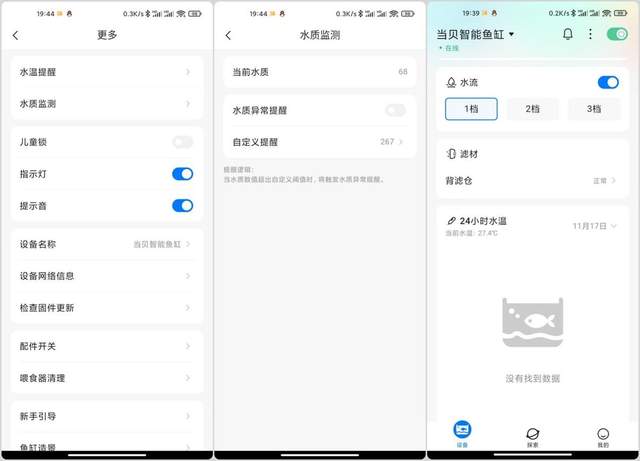The image size is (640, 461).
Task: Click the 更多 page title
Action: [107, 35]
